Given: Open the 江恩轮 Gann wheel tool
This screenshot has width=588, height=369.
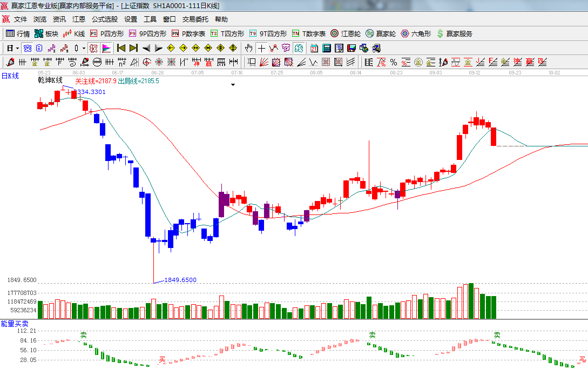Looking at the screenshot, I should (346, 33).
